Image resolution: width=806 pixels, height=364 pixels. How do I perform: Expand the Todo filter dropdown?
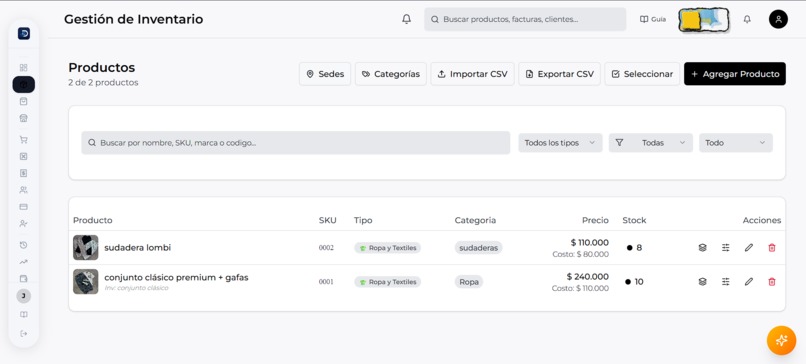pyautogui.click(x=736, y=143)
